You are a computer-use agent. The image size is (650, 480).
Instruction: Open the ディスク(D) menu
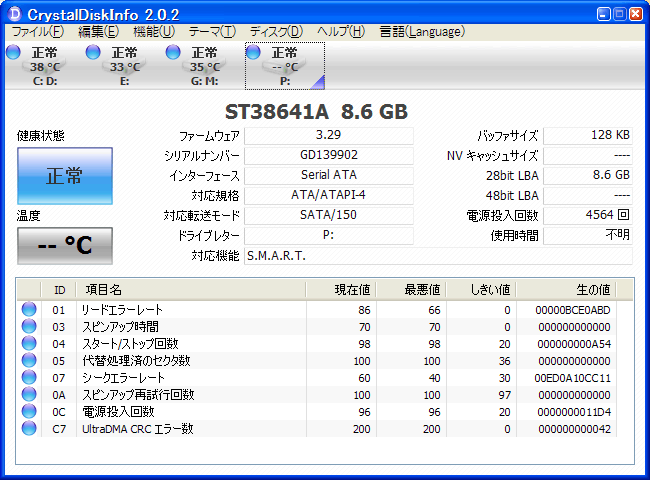276,32
